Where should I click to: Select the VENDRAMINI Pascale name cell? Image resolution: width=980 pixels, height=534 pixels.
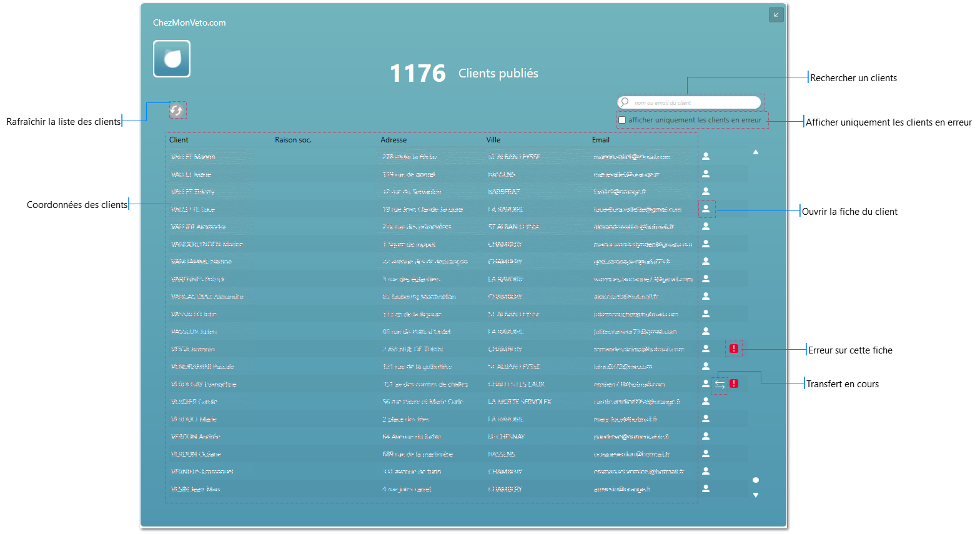tap(202, 367)
